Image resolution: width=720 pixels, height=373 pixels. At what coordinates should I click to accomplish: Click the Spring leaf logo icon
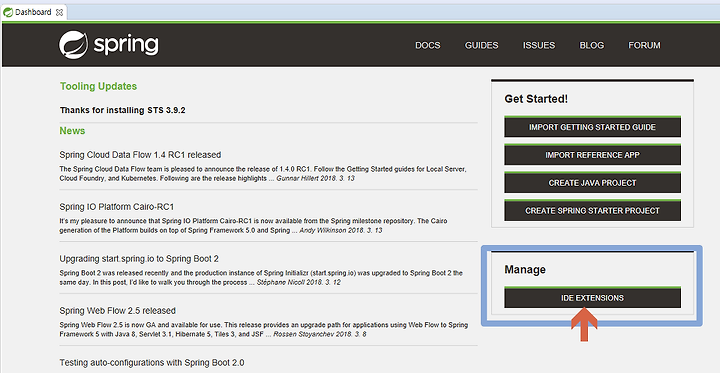73,45
